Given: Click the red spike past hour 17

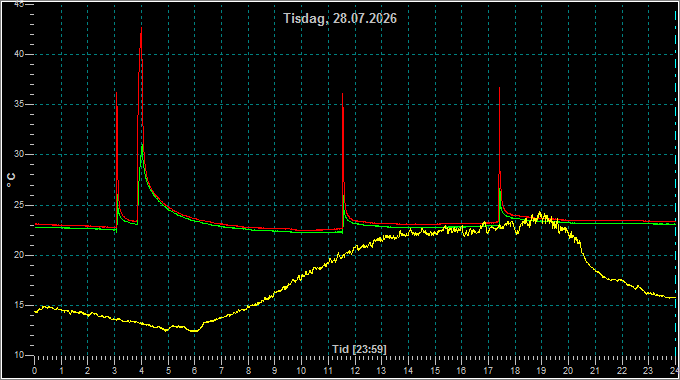Looking at the screenshot, I should click(499, 88).
